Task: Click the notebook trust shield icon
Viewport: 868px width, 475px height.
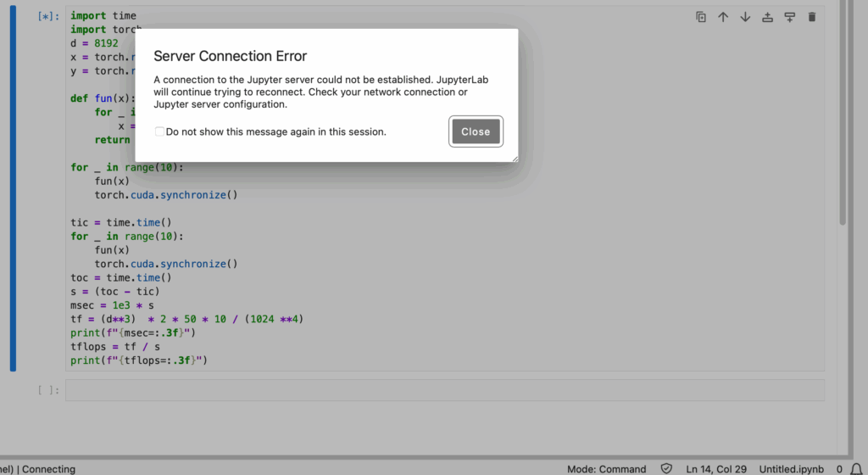Action: (666, 469)
